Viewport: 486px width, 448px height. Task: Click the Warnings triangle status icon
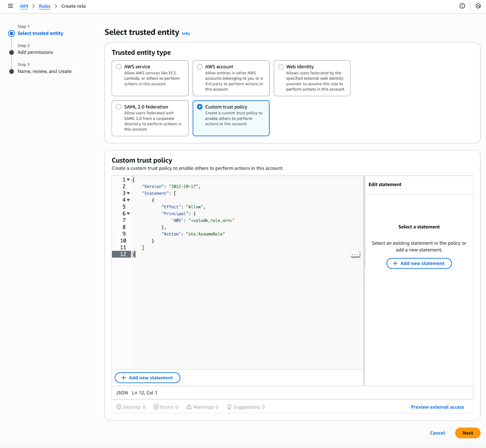point(189,407)
